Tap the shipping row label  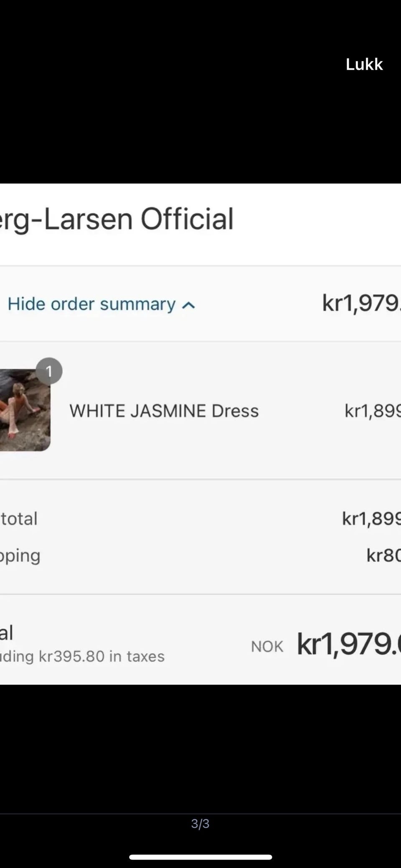[x=20, y=556]
